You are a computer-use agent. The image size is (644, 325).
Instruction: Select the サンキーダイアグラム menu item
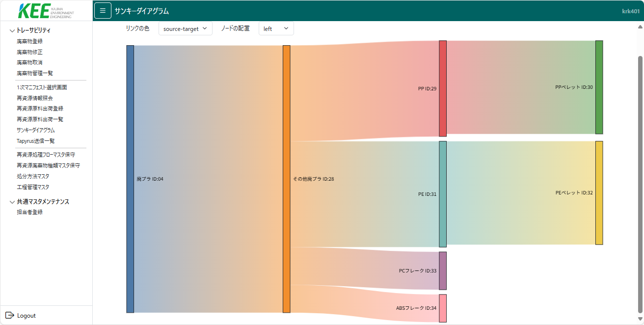pos(35,130)
